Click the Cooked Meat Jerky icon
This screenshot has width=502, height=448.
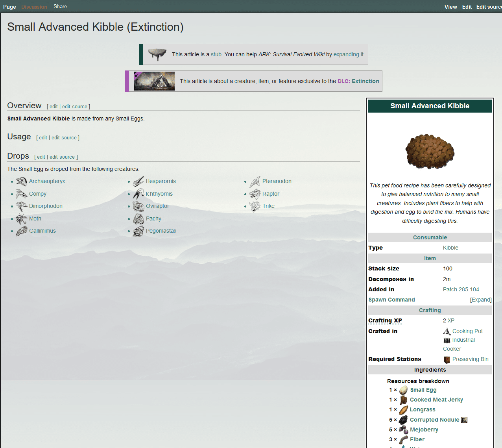(x=403, y=400)
